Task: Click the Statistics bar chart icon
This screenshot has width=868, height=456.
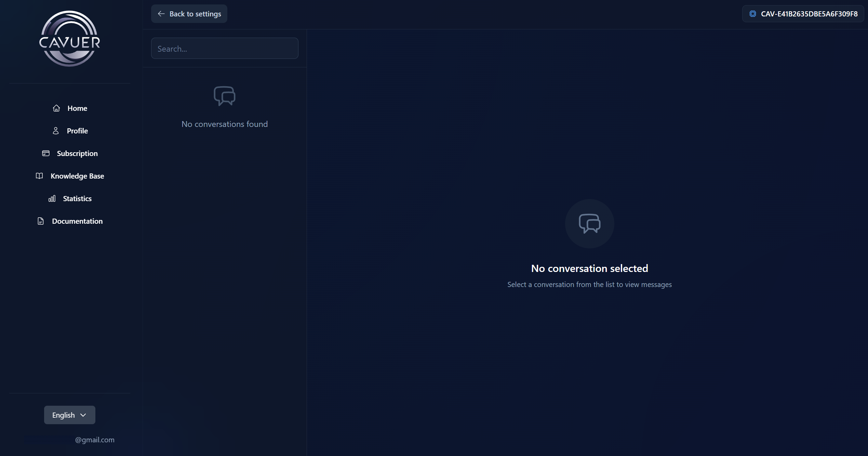Action: click(x=52, y=198)
